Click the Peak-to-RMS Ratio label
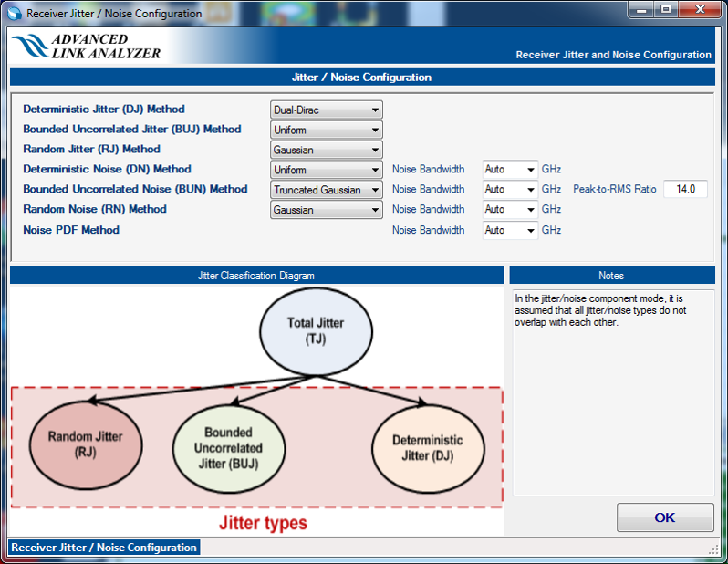Screen dimensions: 728x564 click(x=615, y=189)
